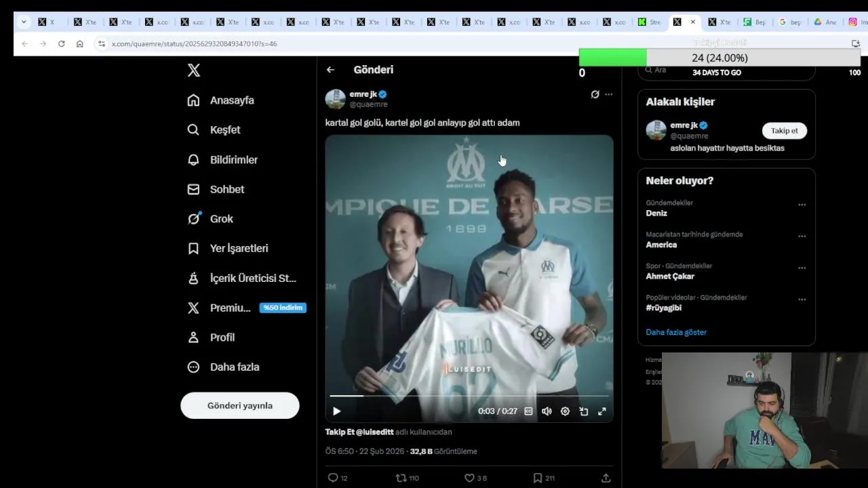Toggle video captions

528,411
